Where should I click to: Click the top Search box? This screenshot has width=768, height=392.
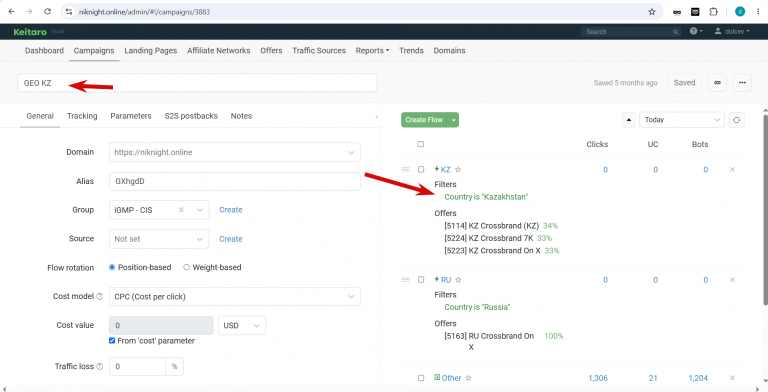point(631,31)
